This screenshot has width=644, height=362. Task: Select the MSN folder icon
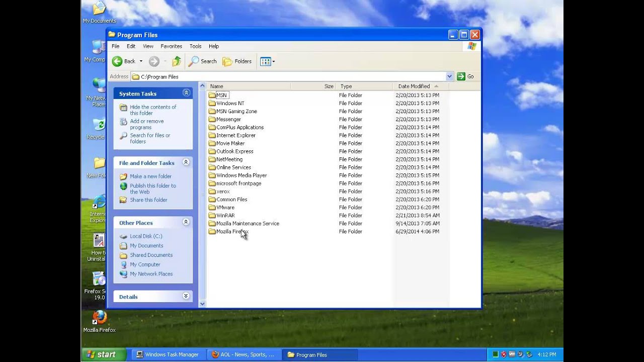point(212,95)
